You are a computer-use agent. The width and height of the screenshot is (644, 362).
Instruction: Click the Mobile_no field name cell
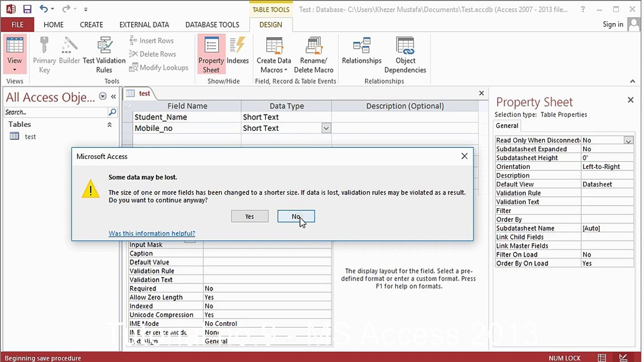point(187,128)
